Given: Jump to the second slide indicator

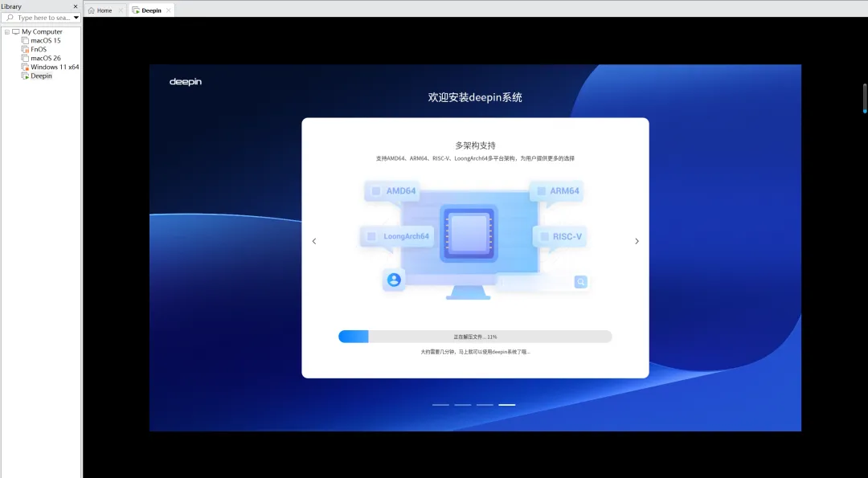Looking at the screenshot, I should (463, 405).
